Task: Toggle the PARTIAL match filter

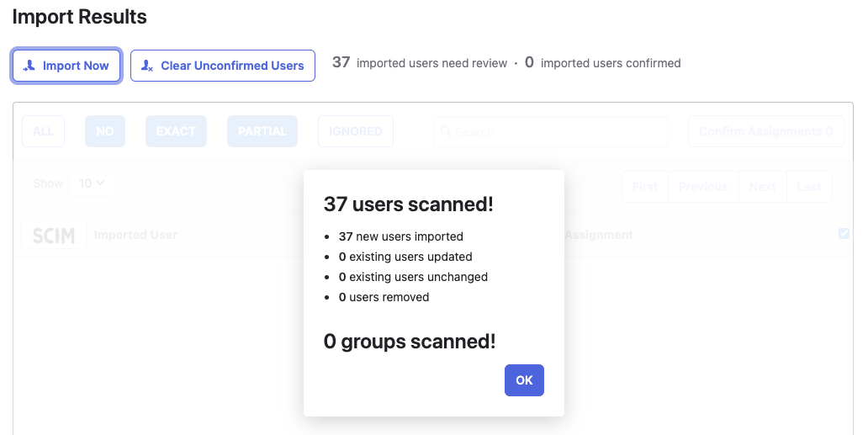Action: pos(262,131)
